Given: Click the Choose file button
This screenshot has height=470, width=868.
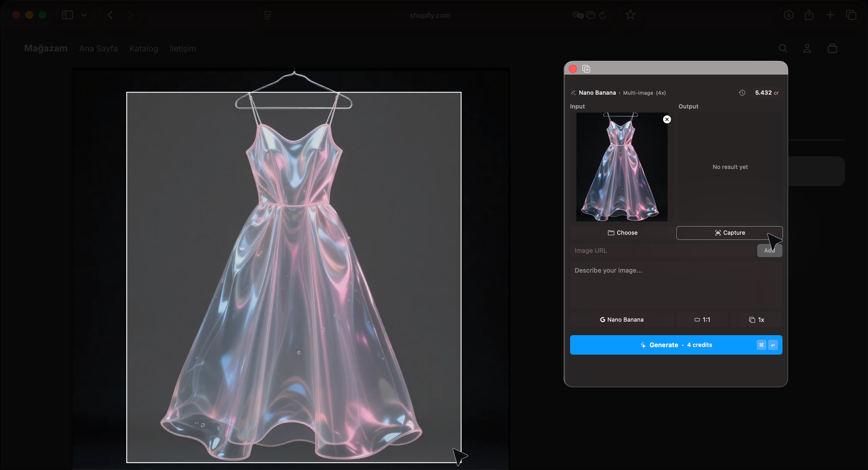Looking at the screenshot, I should pos(622,232).
